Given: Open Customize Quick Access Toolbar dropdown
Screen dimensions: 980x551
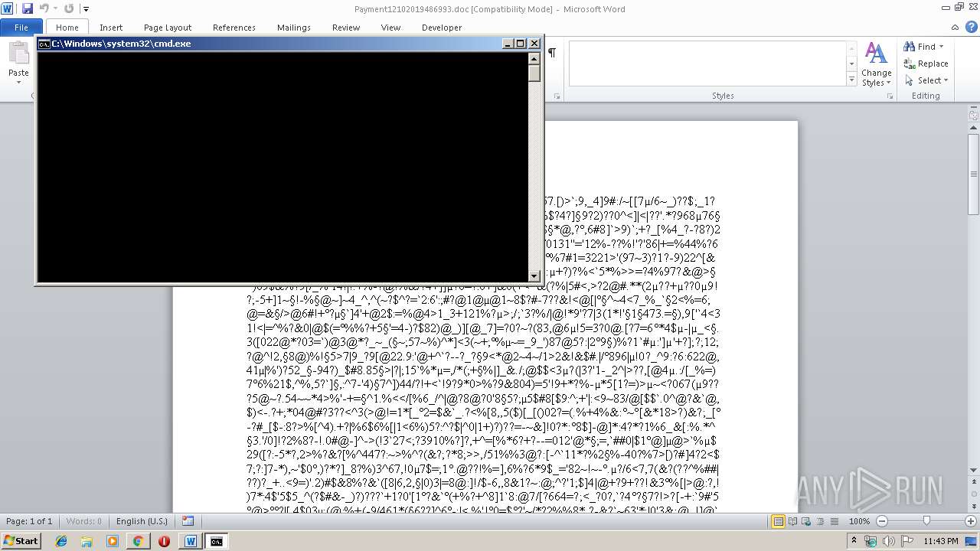Looking at the screenshot, I should 86,9.
